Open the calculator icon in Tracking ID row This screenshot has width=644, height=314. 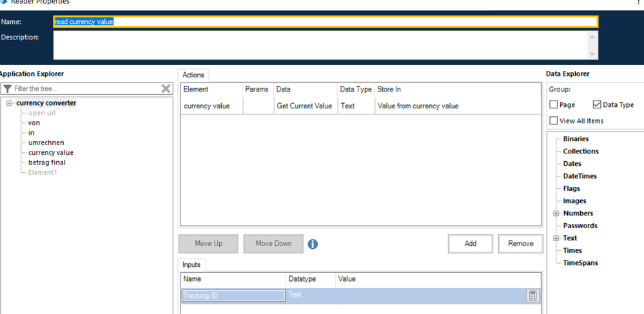(x=532, y=296)
